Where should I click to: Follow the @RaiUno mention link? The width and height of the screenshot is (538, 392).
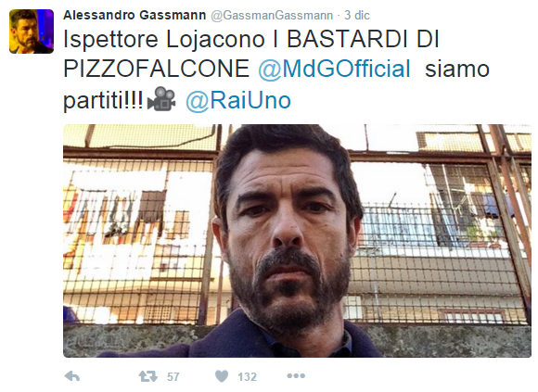coord(238,100)
